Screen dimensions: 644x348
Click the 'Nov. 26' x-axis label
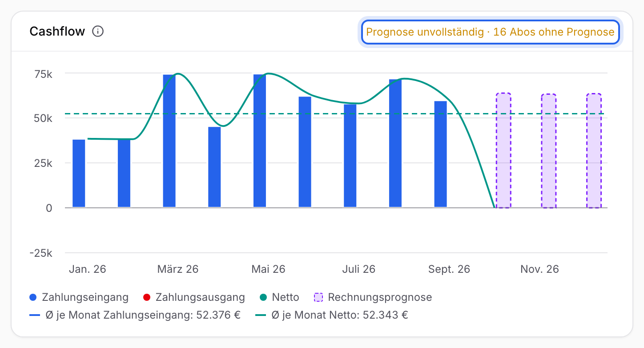click(x=539, y=269)
